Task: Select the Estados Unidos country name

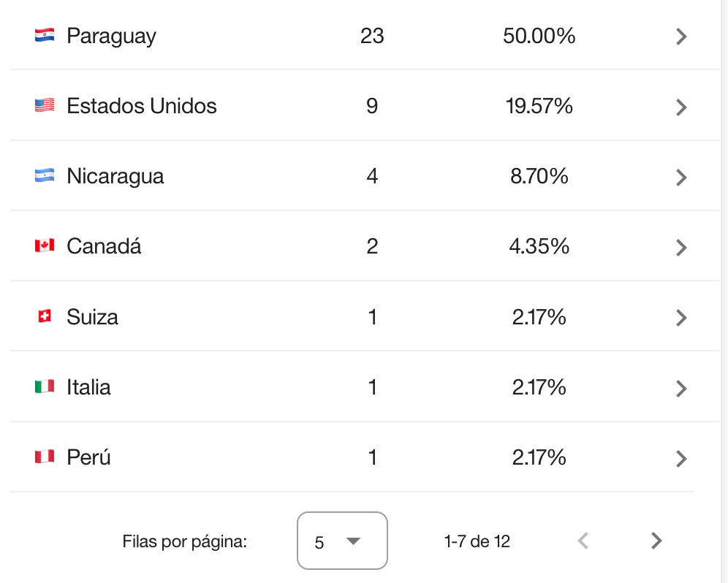Action: tap(142, 106)
